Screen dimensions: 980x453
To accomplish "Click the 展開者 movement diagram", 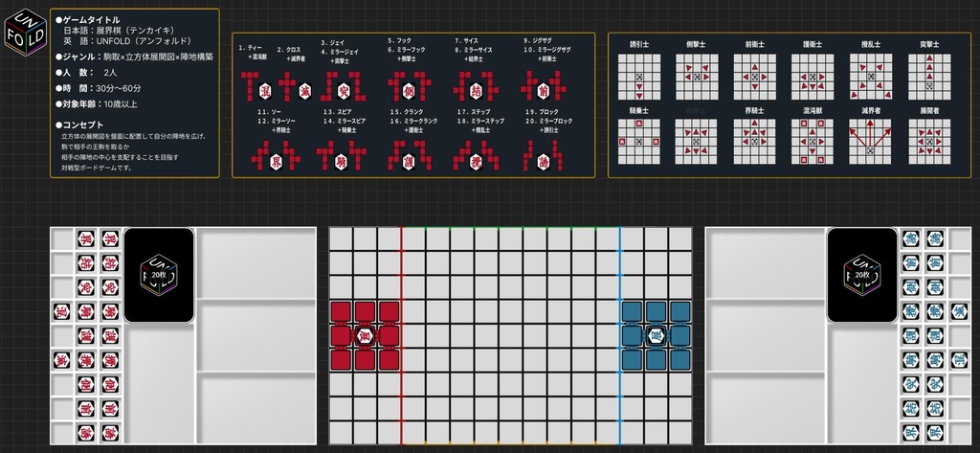I will pos(928,142).
